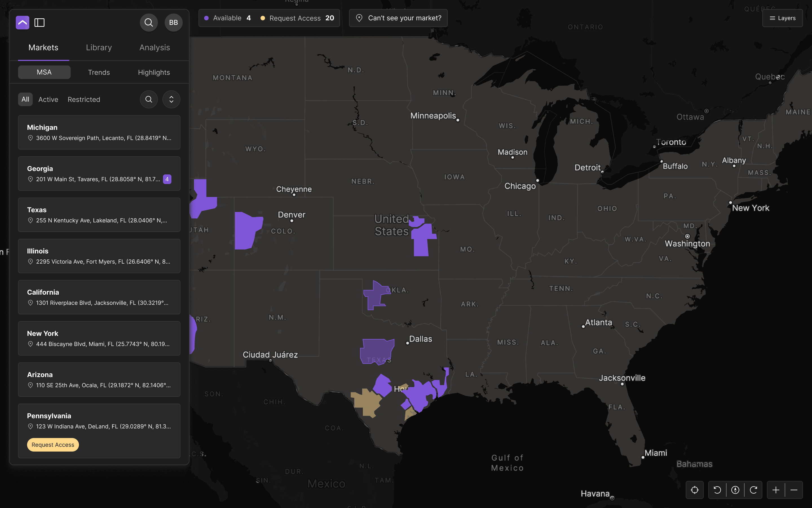This screenshot has width=812, height=508.
Task: Zoom in with the plus button
Action: pyautogui.click(x=776, y=490)
